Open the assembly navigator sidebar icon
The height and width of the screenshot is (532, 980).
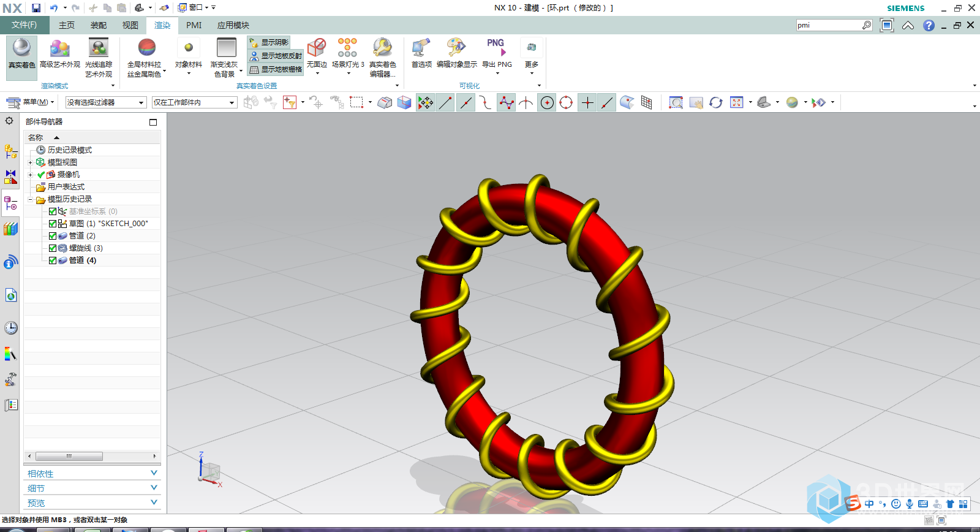tap(10, 151)
